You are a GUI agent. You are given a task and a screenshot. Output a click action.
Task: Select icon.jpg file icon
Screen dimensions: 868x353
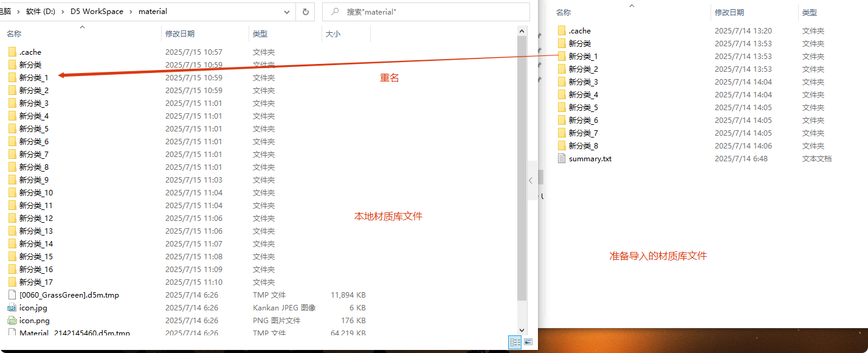12,308
